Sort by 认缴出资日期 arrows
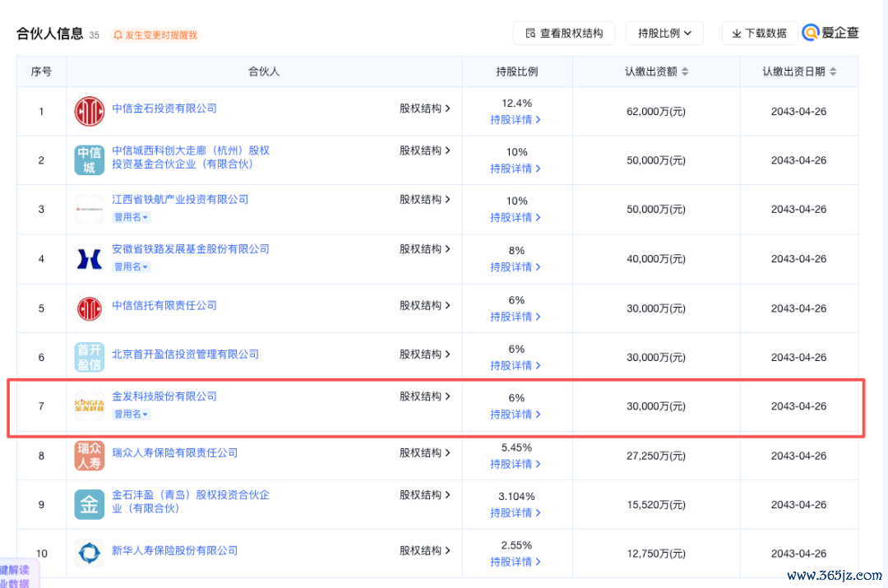 click(833, 72)
